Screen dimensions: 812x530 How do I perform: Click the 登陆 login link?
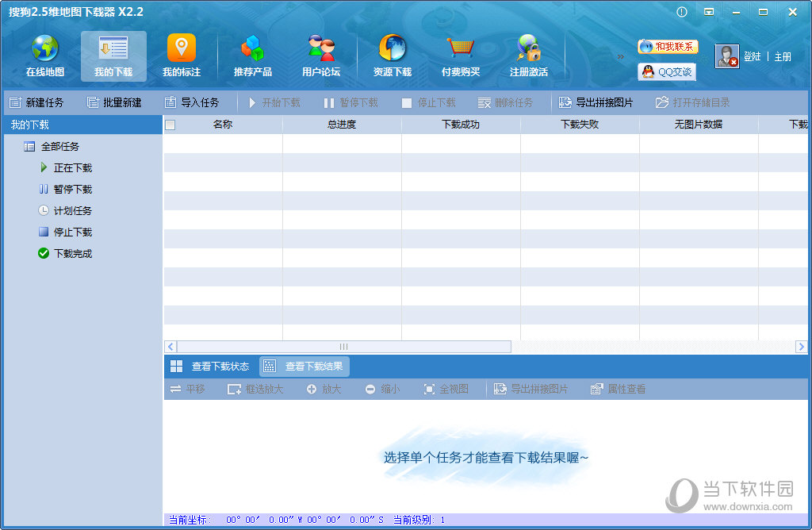[752, 56]
